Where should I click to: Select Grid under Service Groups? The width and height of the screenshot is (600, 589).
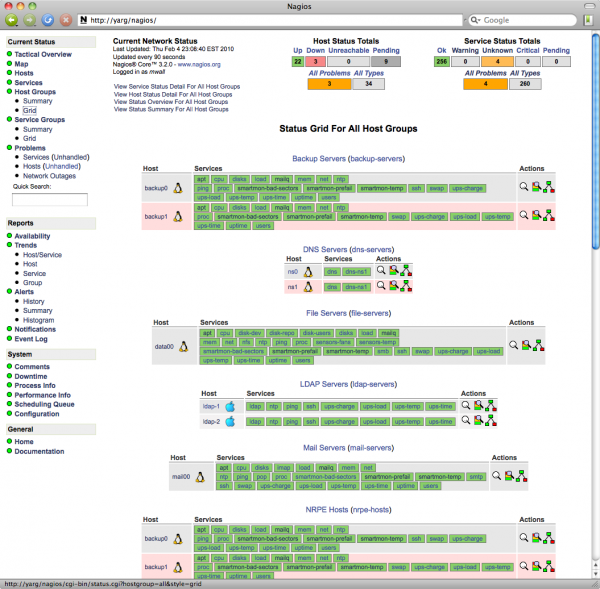pos(30,138)
